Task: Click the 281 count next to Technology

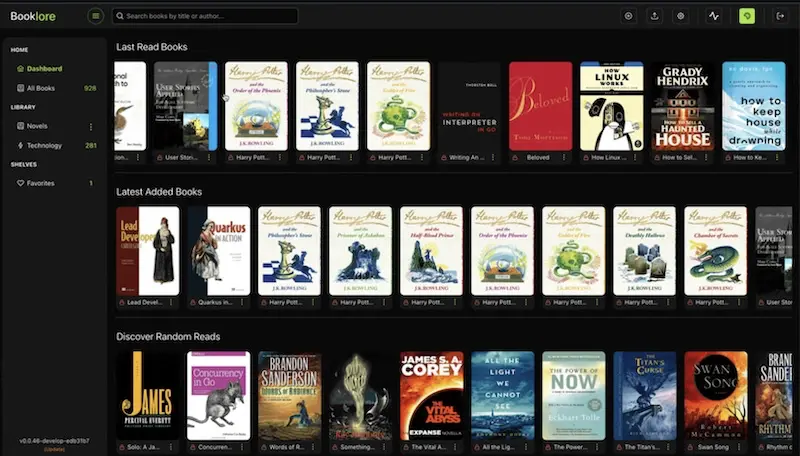Action: pyautogui.click(x=91, y=145)
